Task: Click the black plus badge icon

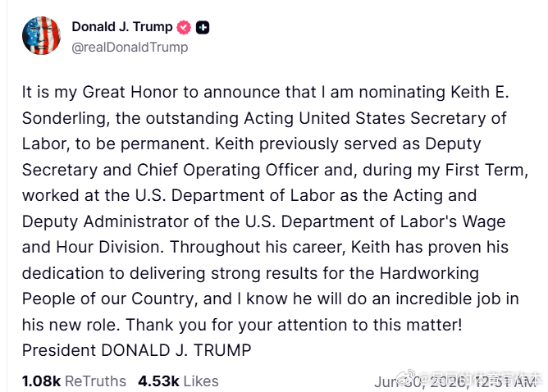Action: click(x=203, y=27)
